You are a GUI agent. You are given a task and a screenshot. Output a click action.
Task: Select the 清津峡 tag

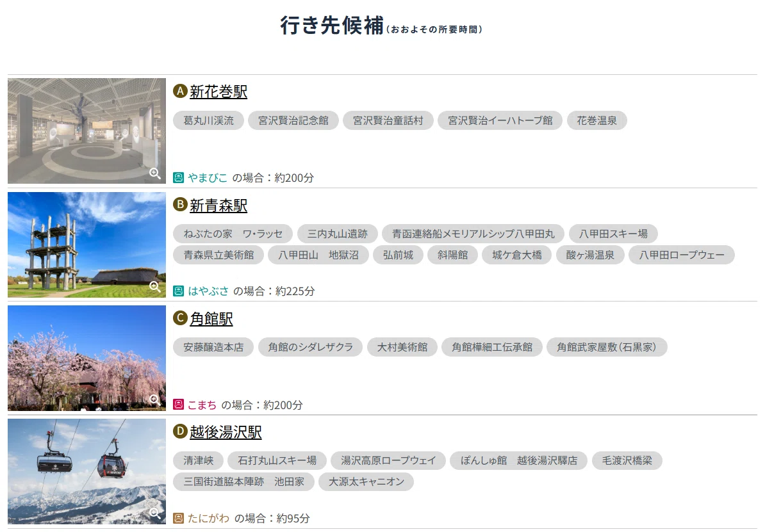(199, 460)
